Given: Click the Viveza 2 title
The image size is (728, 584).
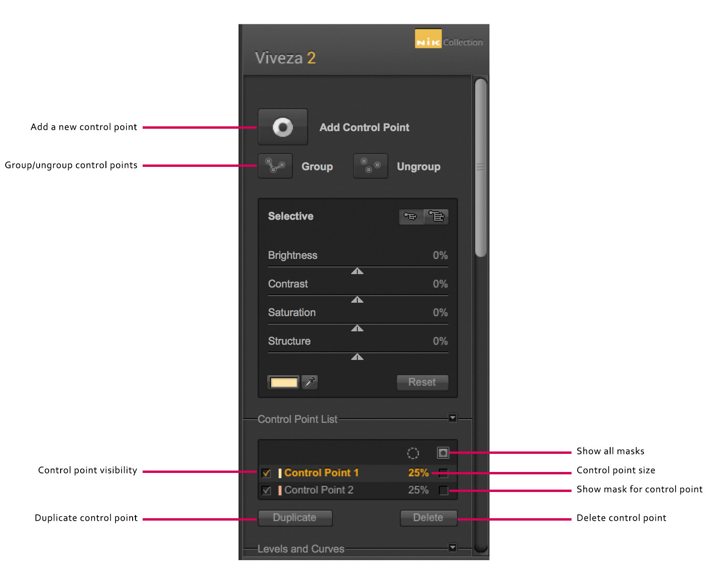Looking at the screenshot, I should pyautogui.click(x=285, y=58).
